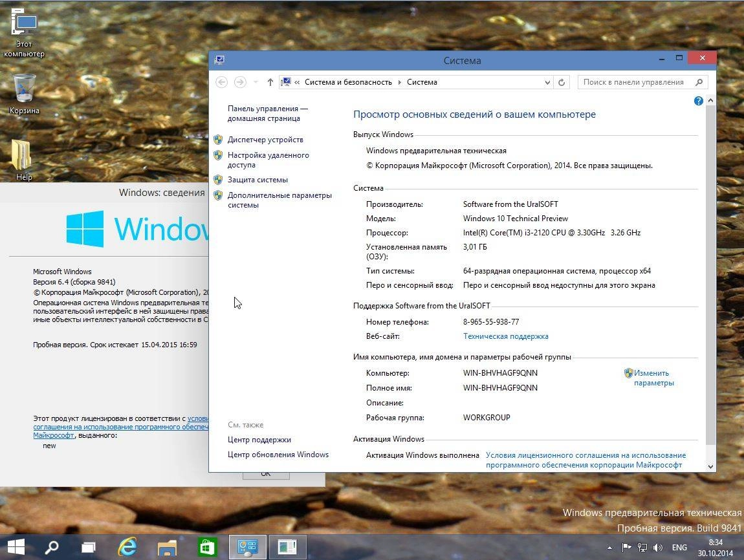Click shield icon beside 'Диспетчер устройств'
This screenshot has height=560, width=744.
tap(218, 140)
